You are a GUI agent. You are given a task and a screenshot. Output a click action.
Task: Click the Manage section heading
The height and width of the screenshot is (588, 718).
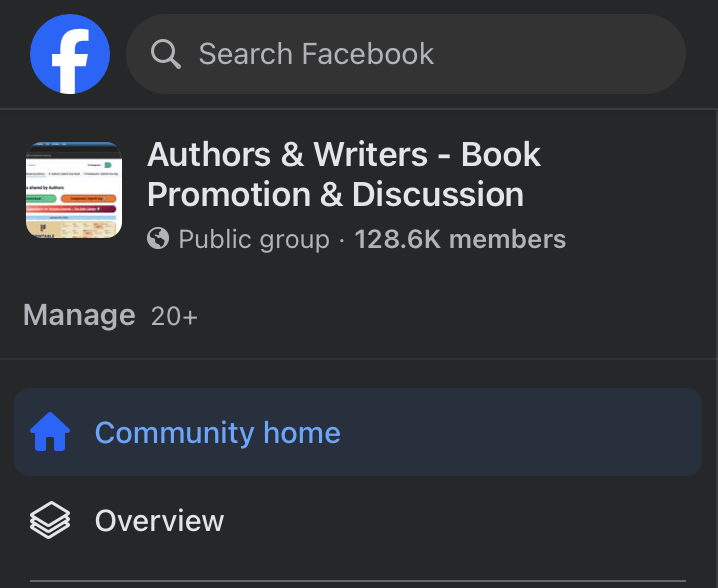pos(79,316)
